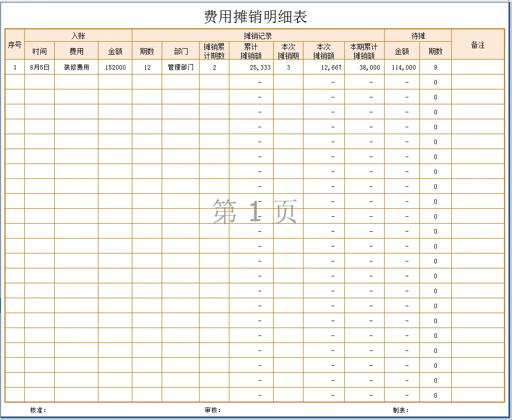Click the 序号 header cell
Viewport: 512px width, 420px height.
15,44
